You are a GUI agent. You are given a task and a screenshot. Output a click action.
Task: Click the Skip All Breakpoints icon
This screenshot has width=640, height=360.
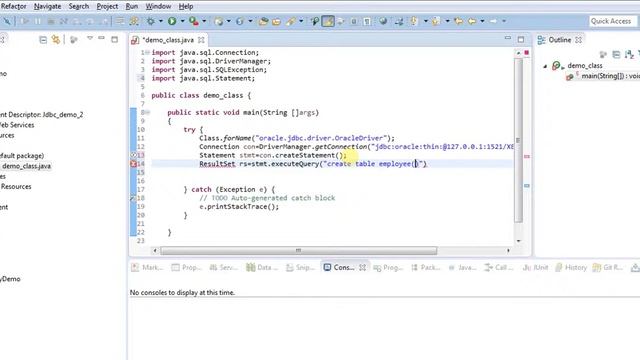[7, 21]
